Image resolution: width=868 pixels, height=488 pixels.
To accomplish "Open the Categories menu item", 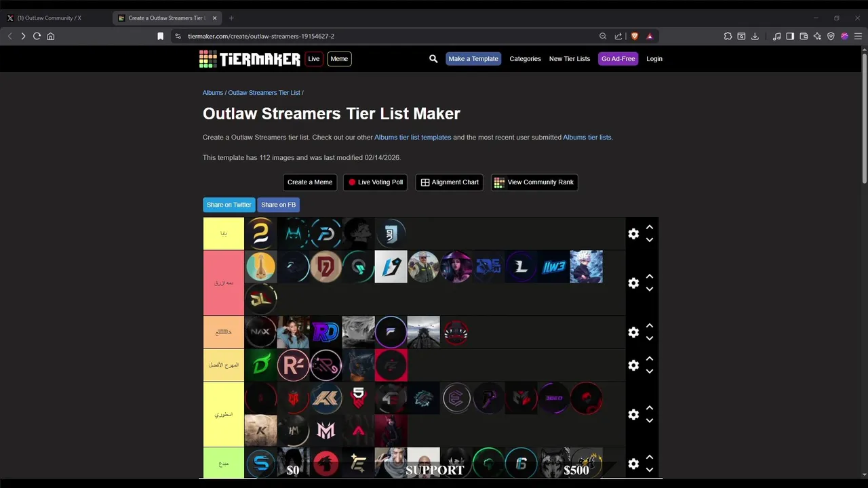I will 525,59.
